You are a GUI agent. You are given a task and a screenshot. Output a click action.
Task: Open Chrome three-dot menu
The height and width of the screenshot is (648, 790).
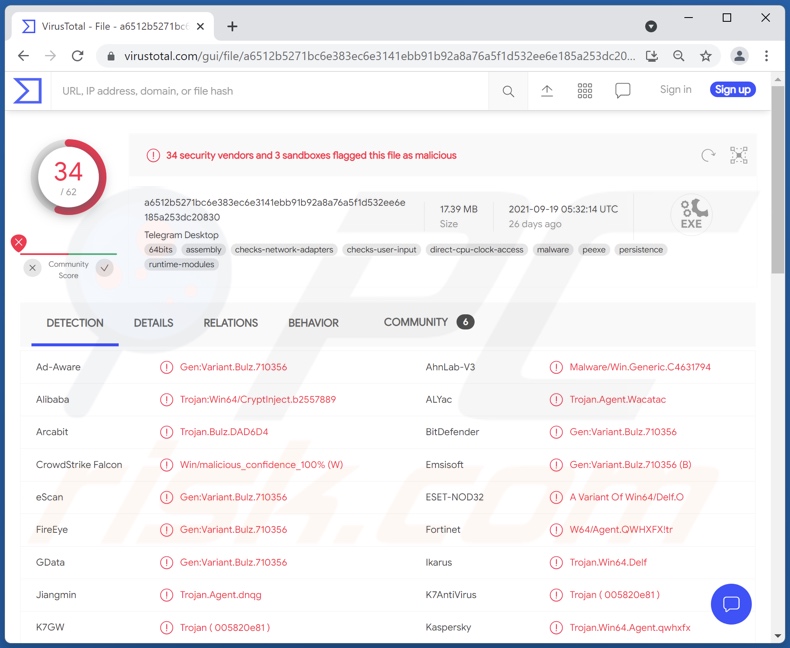coord(767,56)
